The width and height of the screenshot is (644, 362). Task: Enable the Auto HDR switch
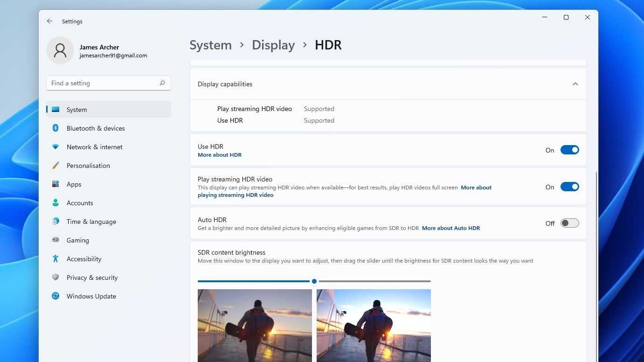click(569, 223)
